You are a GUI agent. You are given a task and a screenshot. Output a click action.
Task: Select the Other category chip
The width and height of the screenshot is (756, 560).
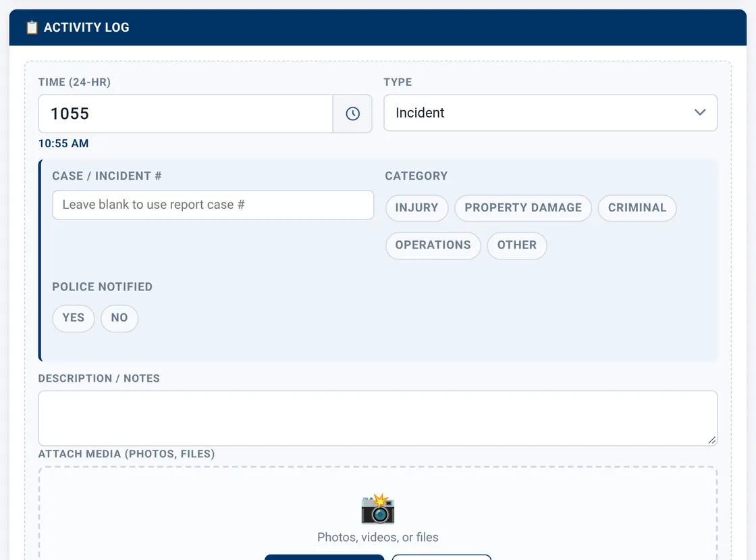[x=517, y=245]
